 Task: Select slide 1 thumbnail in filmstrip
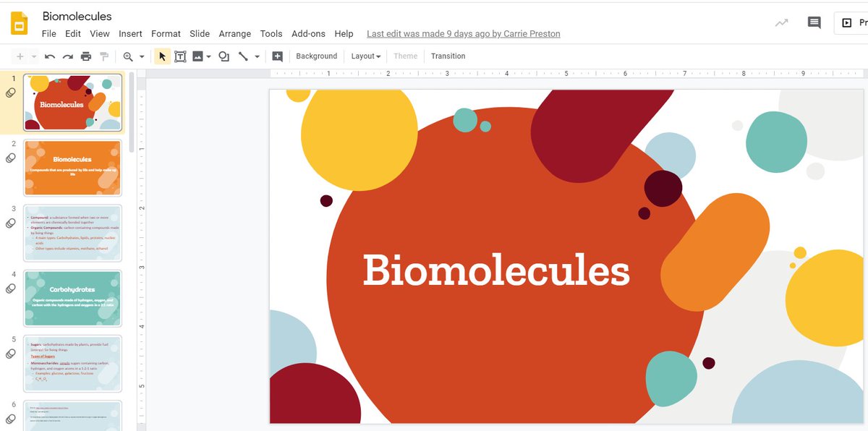72,102
